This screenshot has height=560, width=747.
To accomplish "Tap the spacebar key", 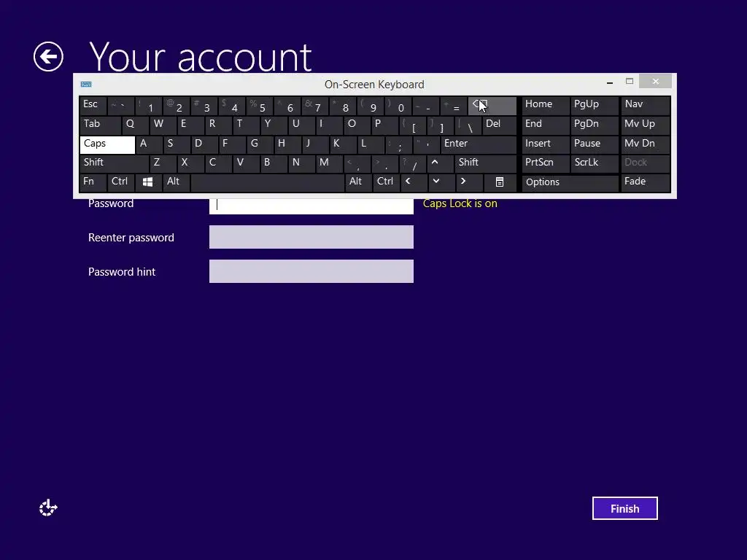I will (267, 182).
